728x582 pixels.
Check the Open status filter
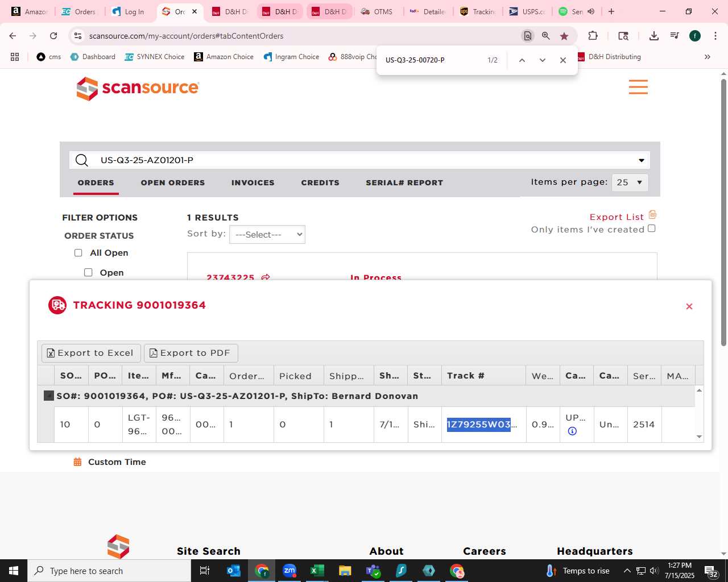tap(88, 273)
